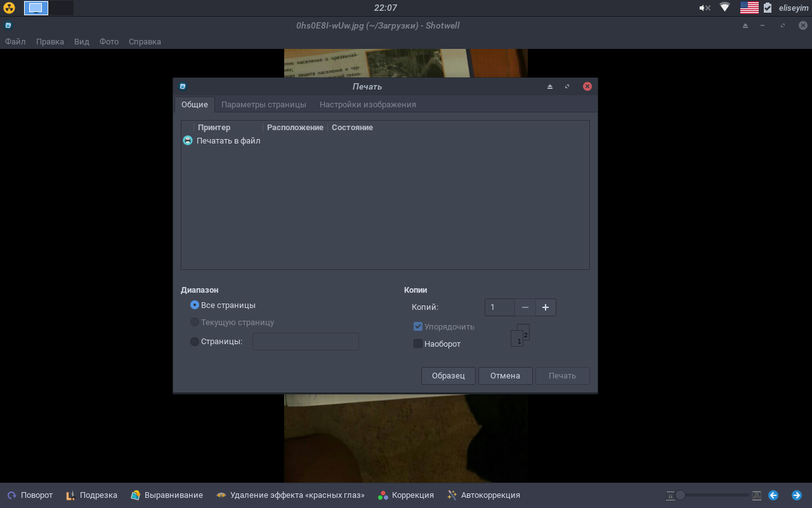
Task: Switch to Настройки изображения tab
Action: pyautogui.click(x=368, y=104)
